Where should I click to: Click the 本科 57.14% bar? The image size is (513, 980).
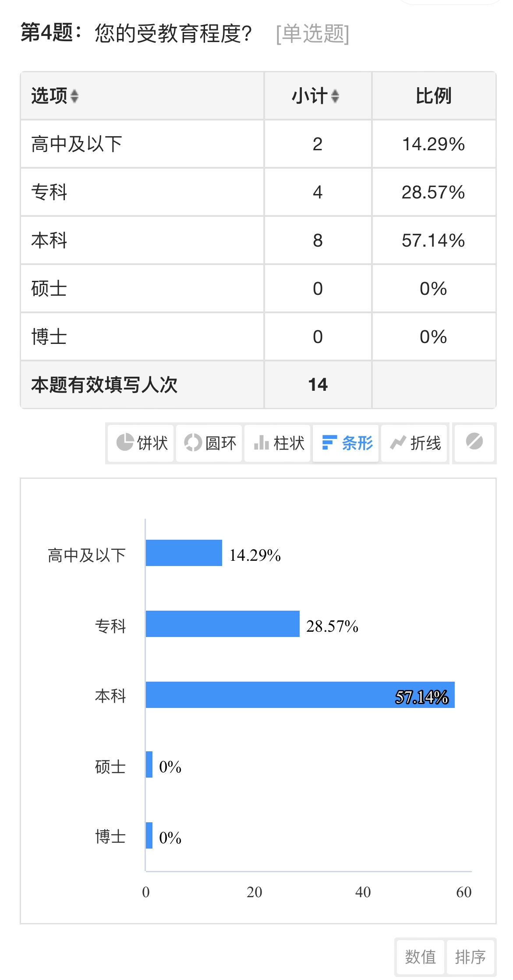(x=300, y=695)
